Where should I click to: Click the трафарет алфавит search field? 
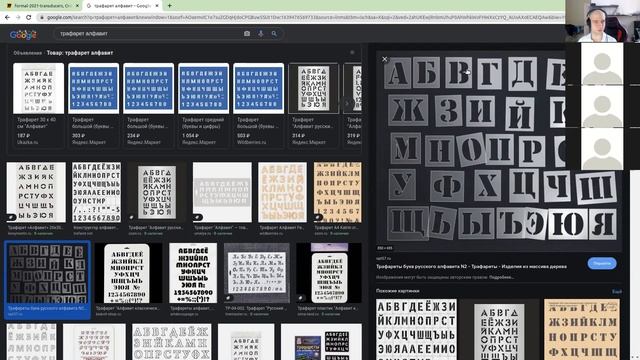pyautogui.click(x=149, y=33)
